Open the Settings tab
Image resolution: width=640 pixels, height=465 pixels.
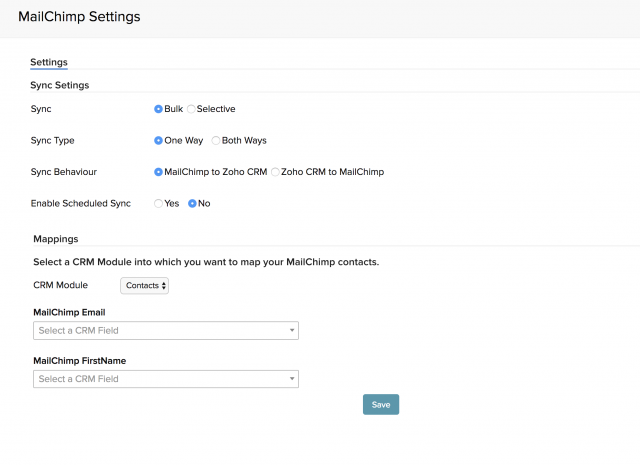pyautogui.click(x=49, y=62)
